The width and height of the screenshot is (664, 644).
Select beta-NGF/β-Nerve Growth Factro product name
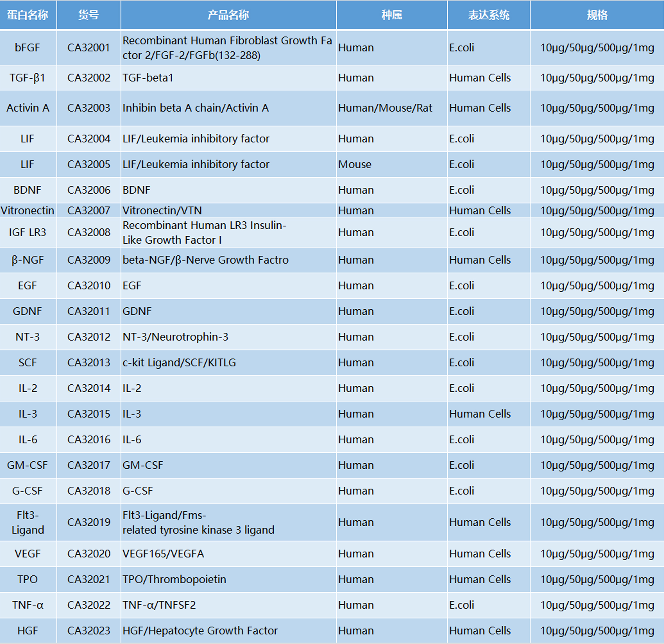tap(228, 260)
